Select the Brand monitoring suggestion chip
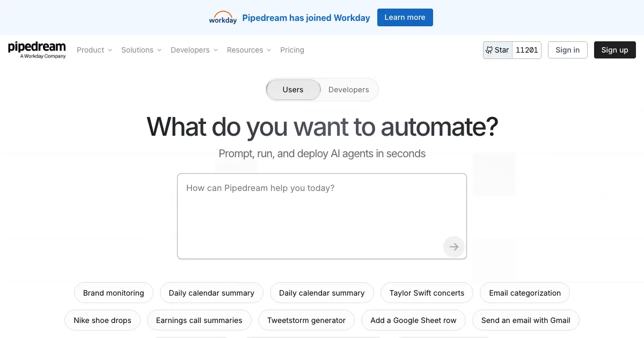The image size is (644, 338). click(x=113, y=293)
